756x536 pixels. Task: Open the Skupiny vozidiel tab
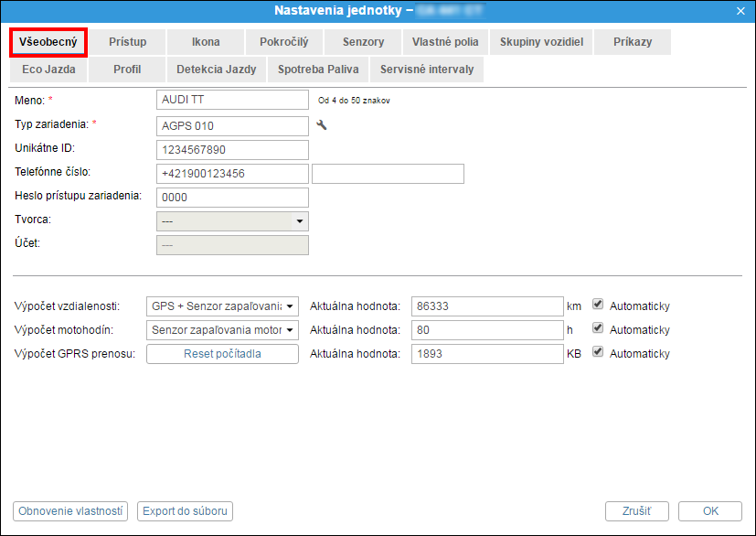(541, 42)
